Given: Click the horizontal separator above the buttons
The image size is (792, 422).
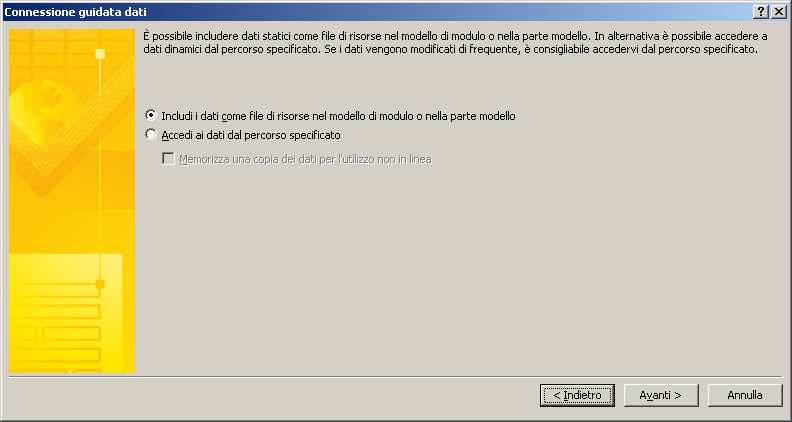Looking at the screenshot, I should tap(395, 377).
